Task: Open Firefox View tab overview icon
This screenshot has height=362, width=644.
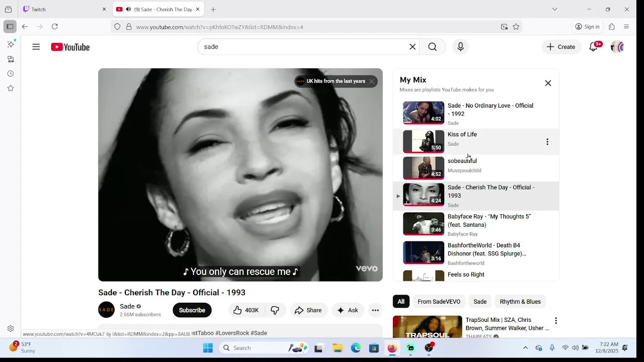Action: click(x=8, y=9)
